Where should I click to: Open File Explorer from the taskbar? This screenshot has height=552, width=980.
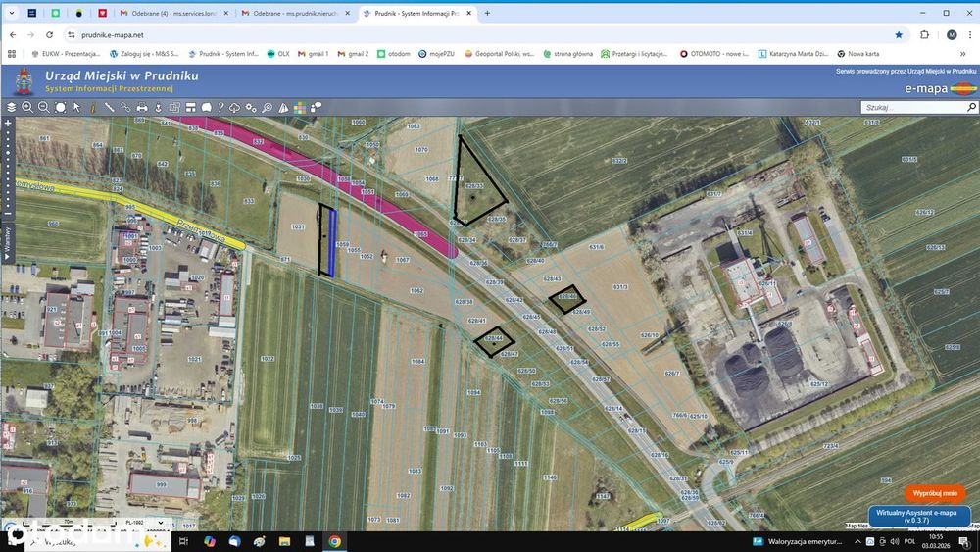pyautogui.click(x=284, y=541)
